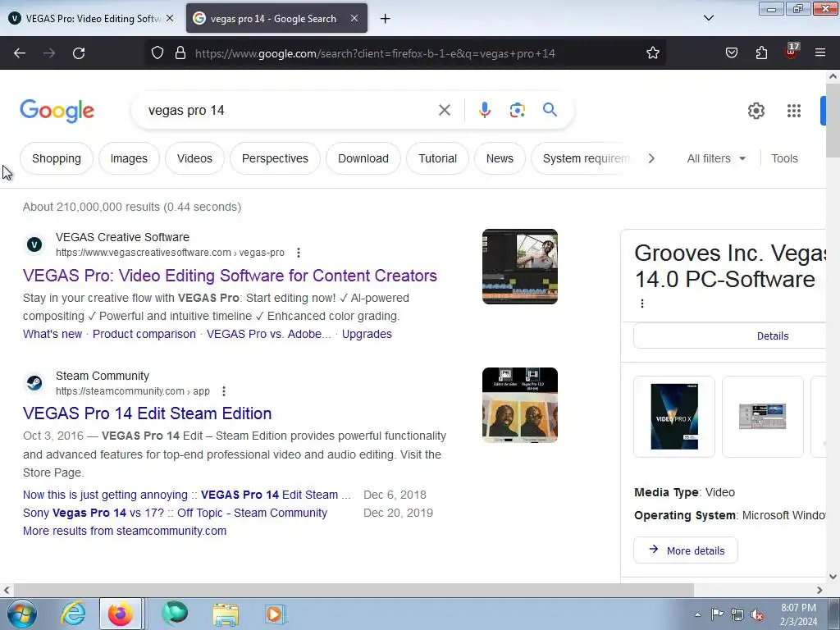This screenshot has width=840, height=630.
Task: Click the site security padlock icon
Action: coord(180,53)
